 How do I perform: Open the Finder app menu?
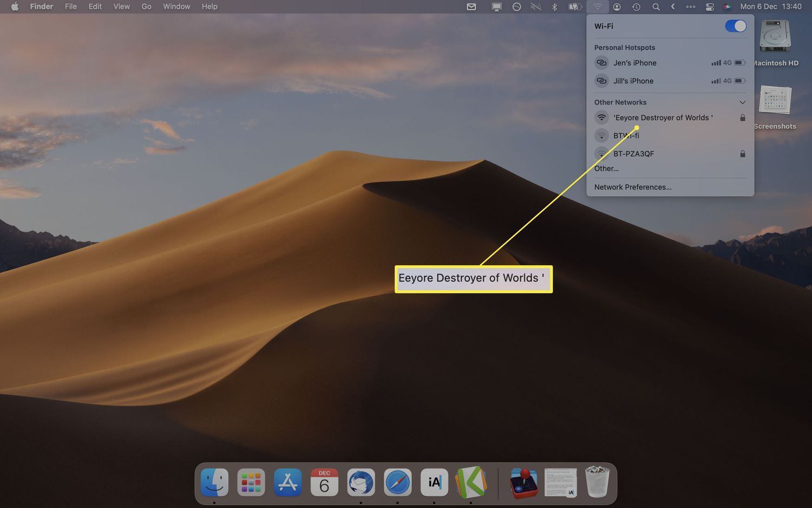pos(42,6)
